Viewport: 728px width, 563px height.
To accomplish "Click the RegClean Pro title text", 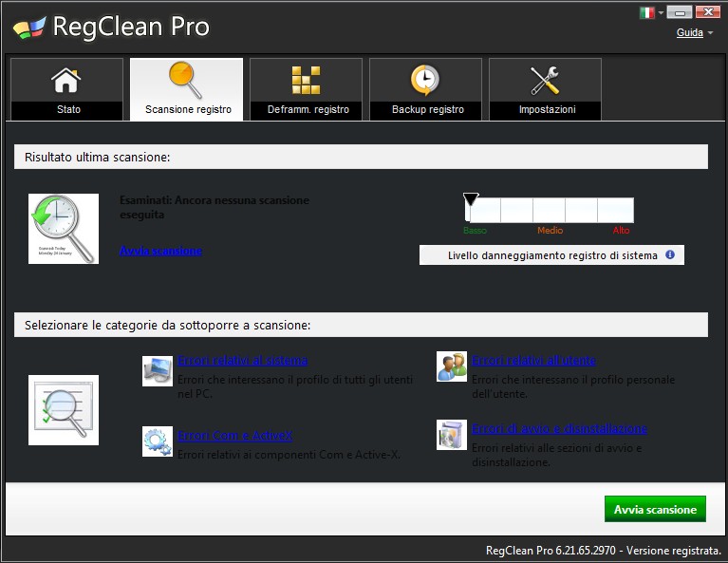I will pos(131,27).
